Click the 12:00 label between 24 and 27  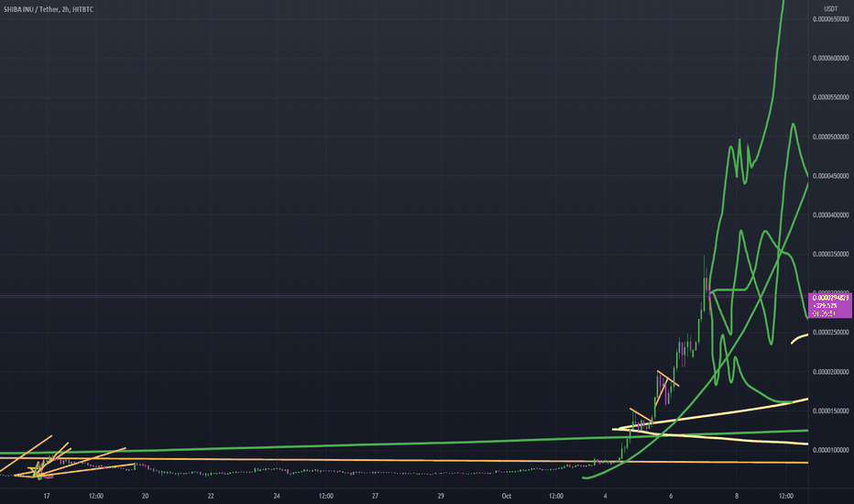coord(326,496)
